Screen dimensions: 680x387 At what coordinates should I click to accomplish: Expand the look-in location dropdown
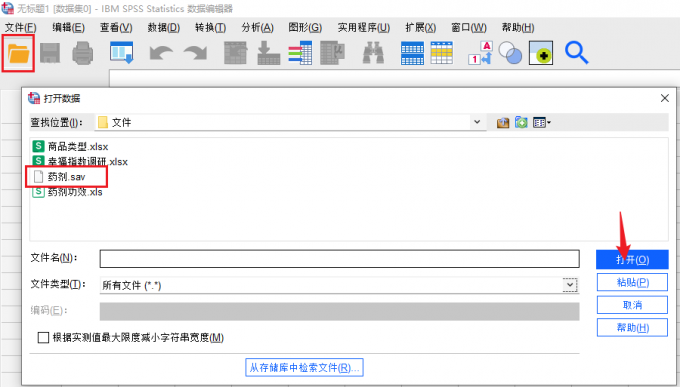(x=477, y=122)
